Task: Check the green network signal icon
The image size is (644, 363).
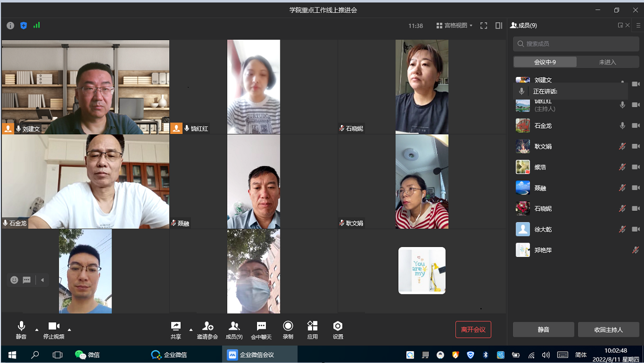Action: pos(37,25)
